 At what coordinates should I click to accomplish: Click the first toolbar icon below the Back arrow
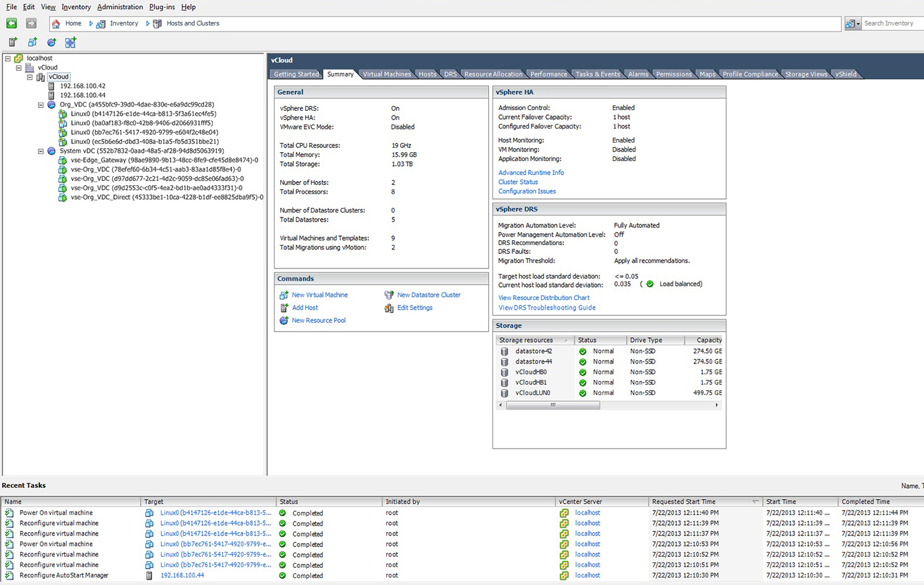coord(13,43)
